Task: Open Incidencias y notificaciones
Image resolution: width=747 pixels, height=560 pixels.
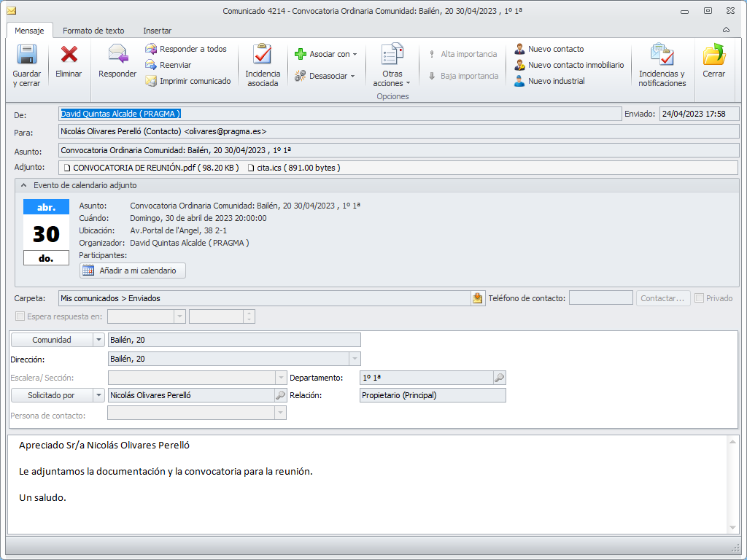Action: (x=662, y=65)
